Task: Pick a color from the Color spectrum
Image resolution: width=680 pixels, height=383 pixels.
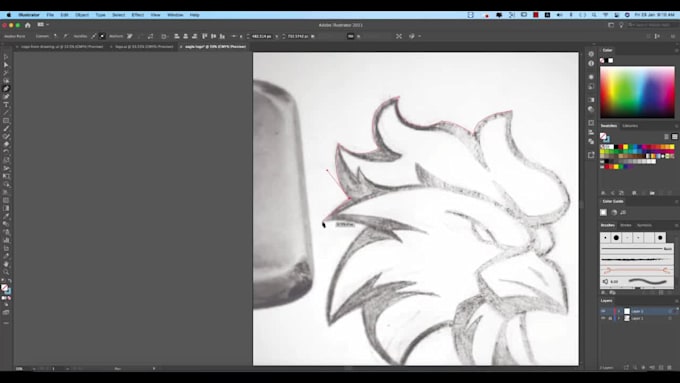Action: pyautogui.click(x=637, y=92)
